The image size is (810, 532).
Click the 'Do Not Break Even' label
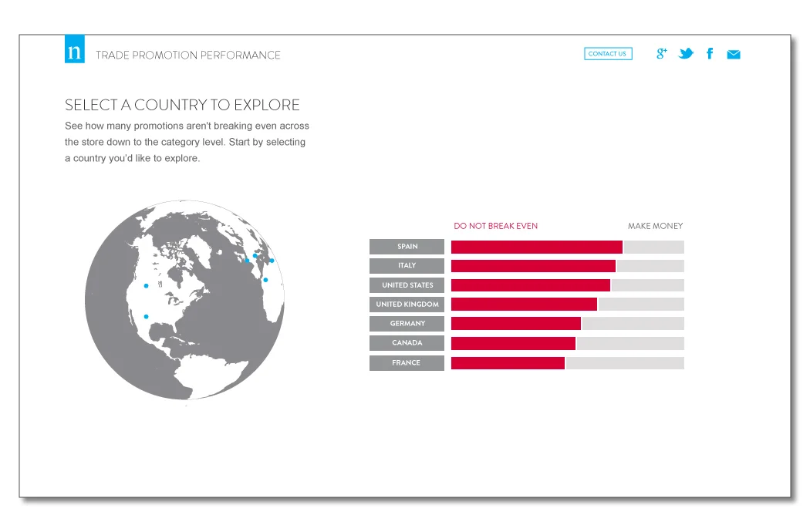496,226
